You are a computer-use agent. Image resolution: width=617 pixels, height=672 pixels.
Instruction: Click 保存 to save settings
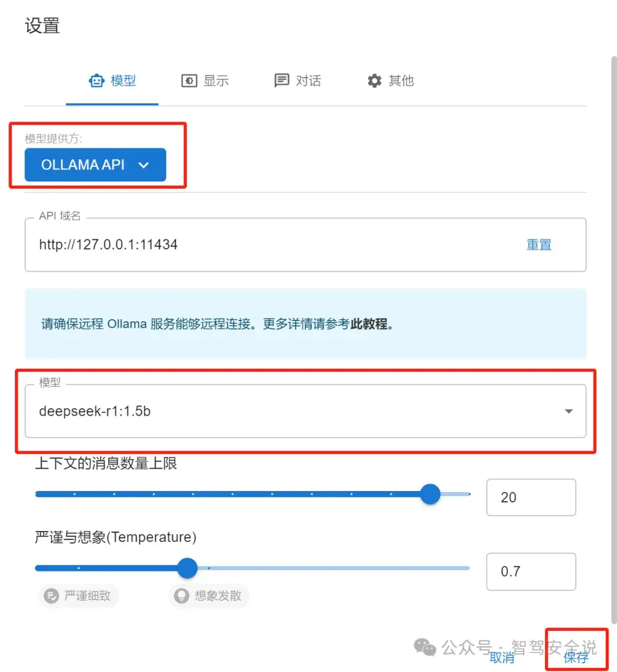[576, 657]
